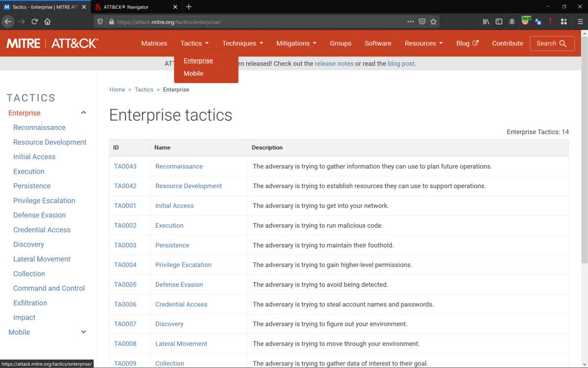The height and width of the screenshot is (368, 588).
Task: Click the Enterprise heading in the sidebar
Action: 24,113
